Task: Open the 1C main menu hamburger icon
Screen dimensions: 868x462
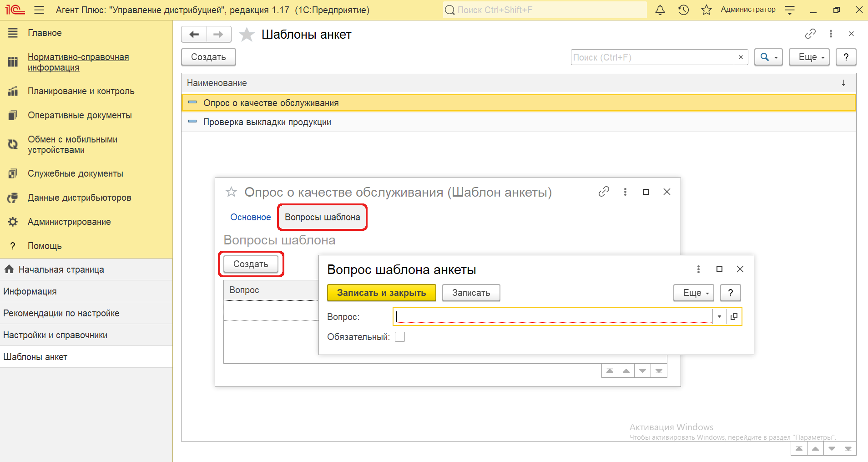Action: tap(39, 10)
